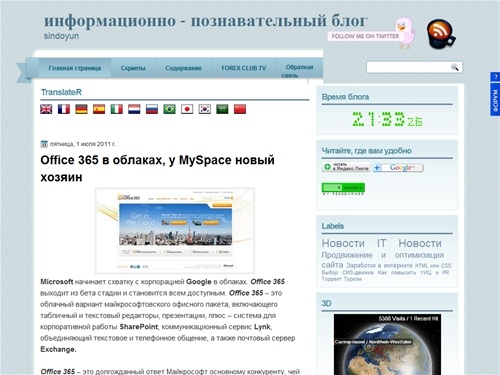
Task: Click the FeedBurner readers counter badge
Action: tap(343, 189)
